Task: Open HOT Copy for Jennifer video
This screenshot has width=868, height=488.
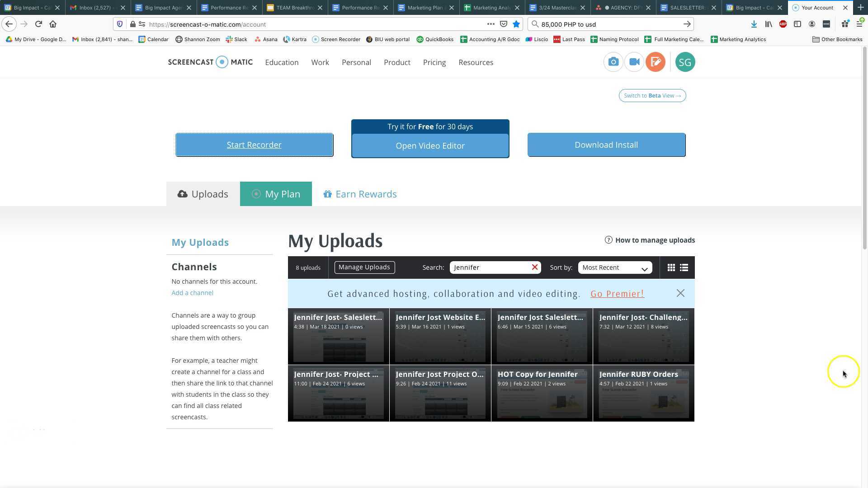Action: point(542,393)
